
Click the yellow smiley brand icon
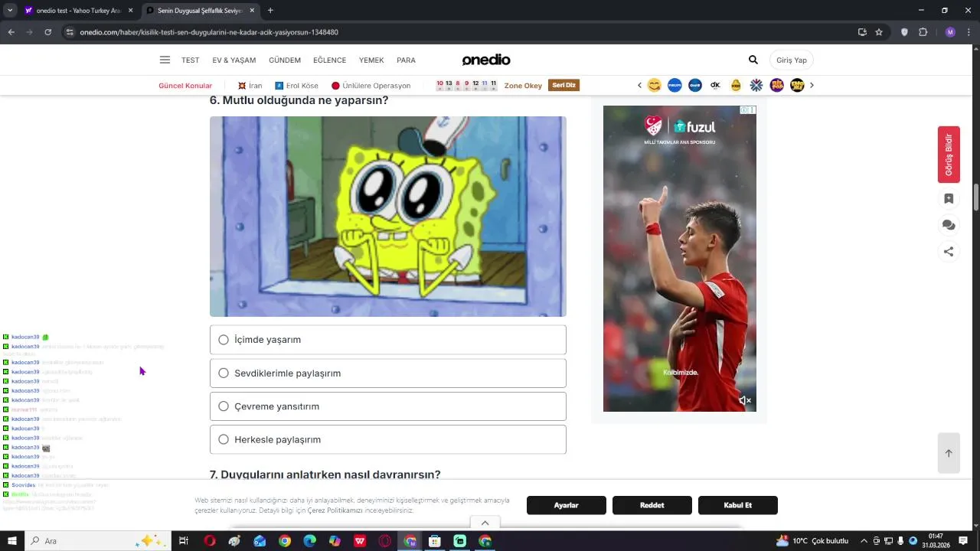pos(654,85)
